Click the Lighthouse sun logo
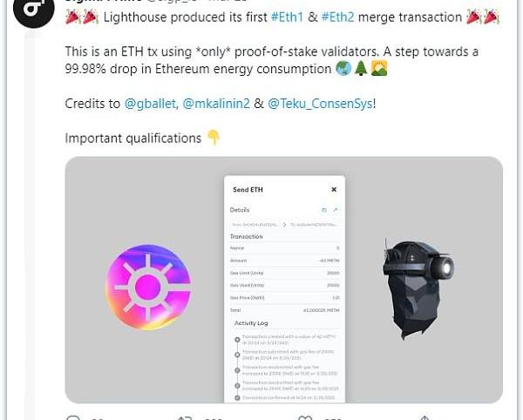 click(148, 287)
